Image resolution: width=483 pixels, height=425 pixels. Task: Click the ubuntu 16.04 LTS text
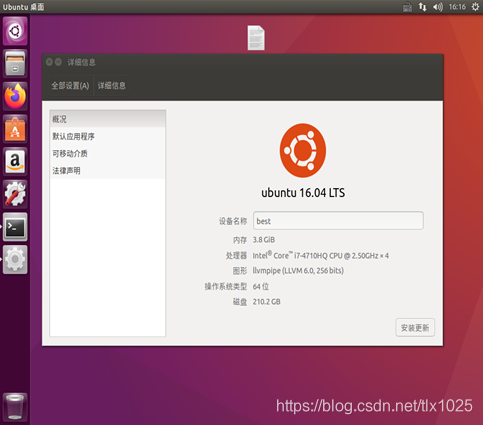click(x=303, y=193)
